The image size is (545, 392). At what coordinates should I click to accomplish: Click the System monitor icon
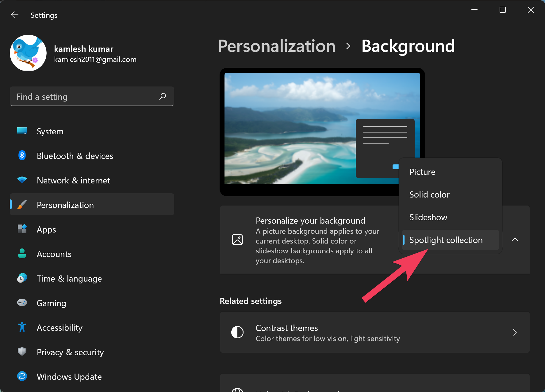click(22, 131)
